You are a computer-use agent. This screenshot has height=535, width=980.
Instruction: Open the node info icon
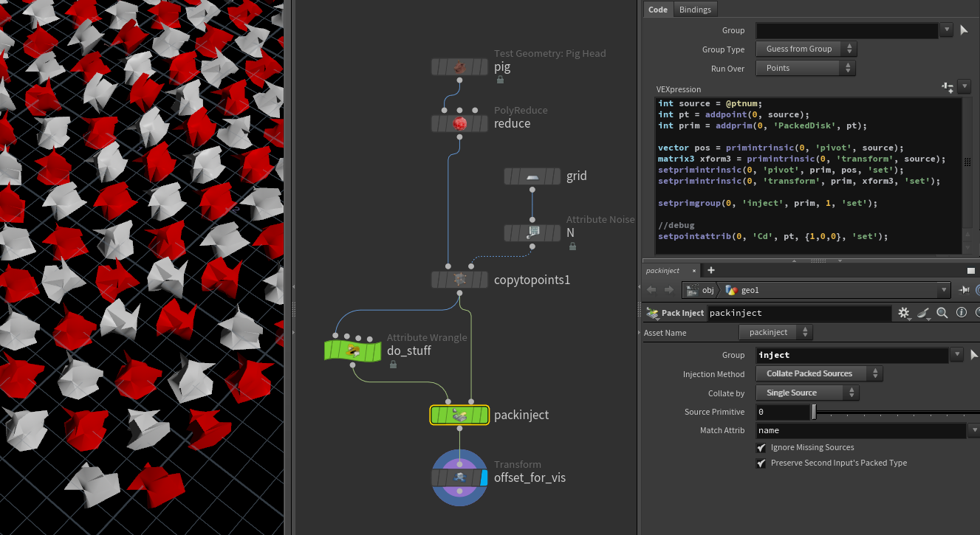(x=961, y=313)
